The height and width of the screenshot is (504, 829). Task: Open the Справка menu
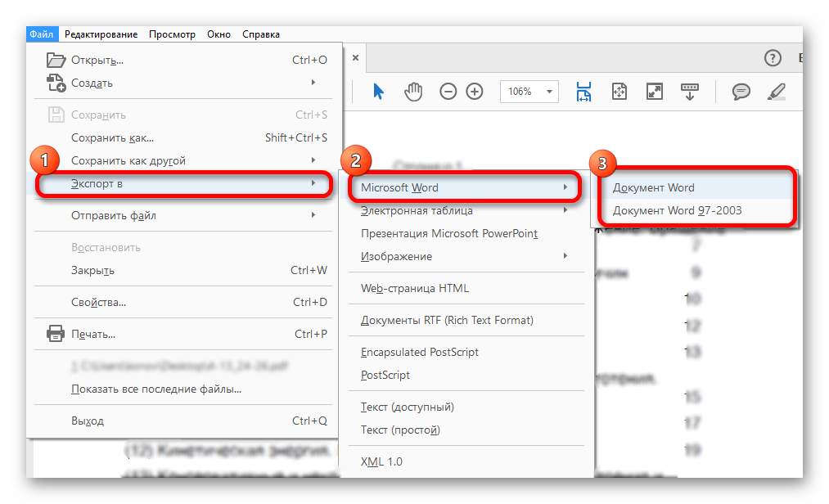[261, 34]
